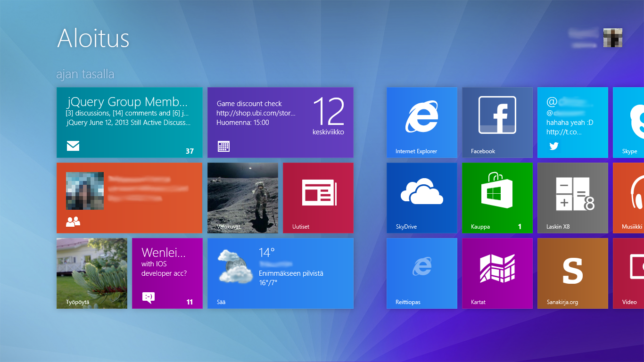Open the Sää weather tile
This screenshot has height=362, width=644.
point(281,273)
